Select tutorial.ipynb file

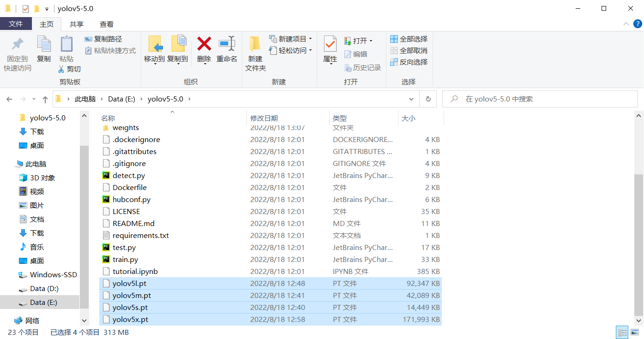click(135, 271)
